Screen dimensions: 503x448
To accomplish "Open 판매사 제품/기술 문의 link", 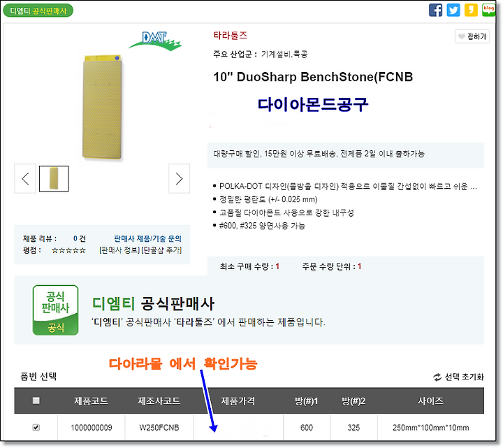I will (147, 238).
